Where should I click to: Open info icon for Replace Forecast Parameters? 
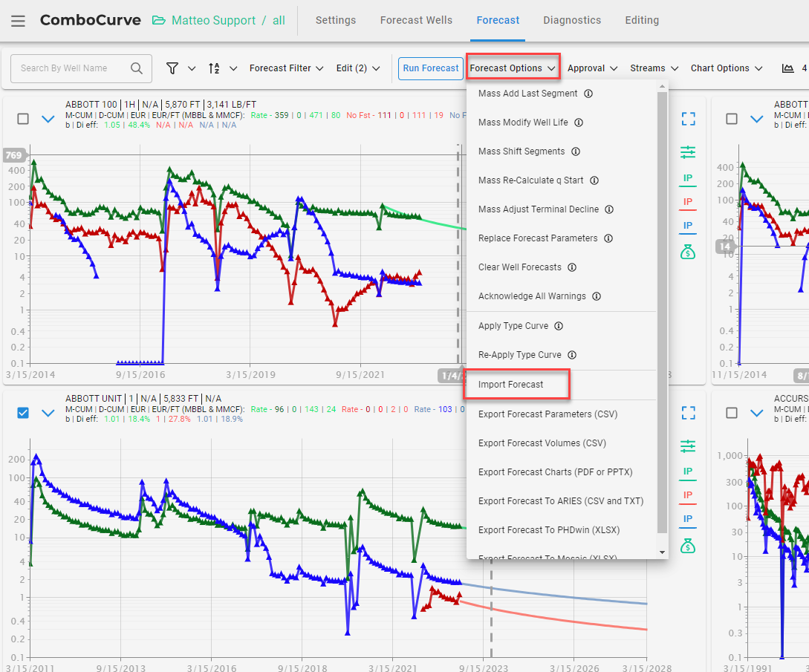point(608,238)
